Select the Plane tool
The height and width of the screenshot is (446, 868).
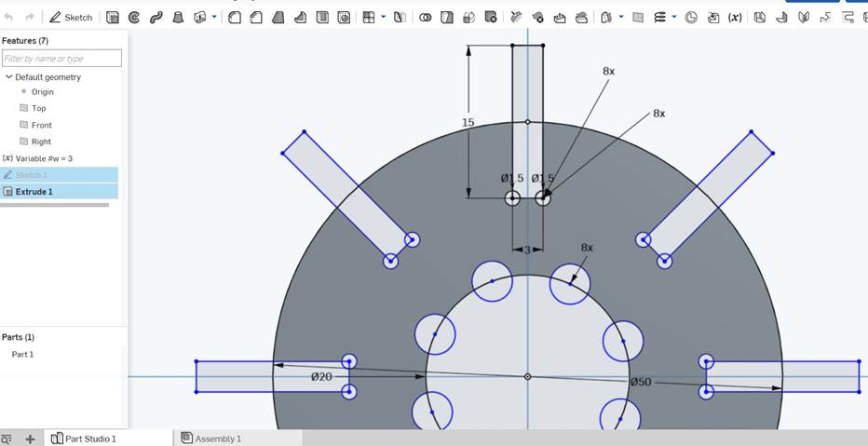[638, 17]
